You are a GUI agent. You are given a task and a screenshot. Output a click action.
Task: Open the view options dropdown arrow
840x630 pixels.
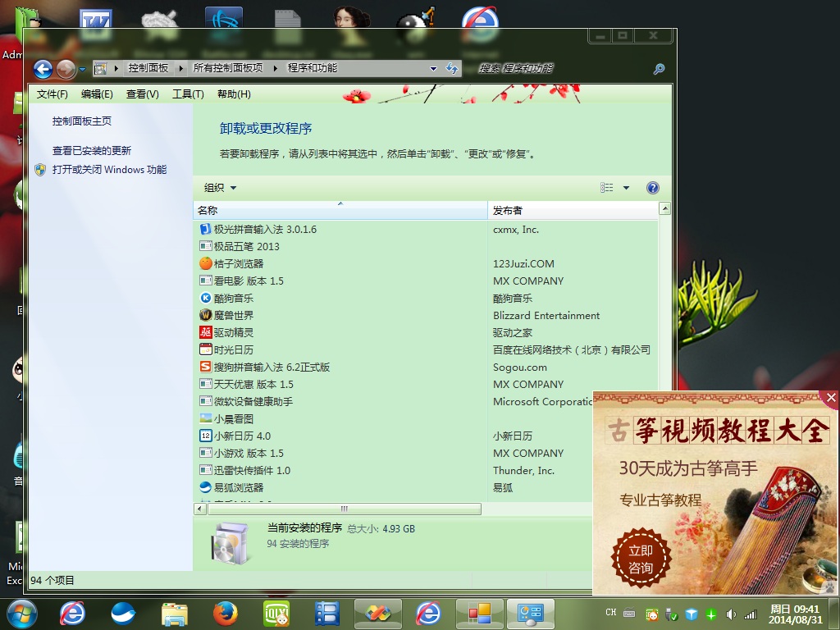[626, 188]
